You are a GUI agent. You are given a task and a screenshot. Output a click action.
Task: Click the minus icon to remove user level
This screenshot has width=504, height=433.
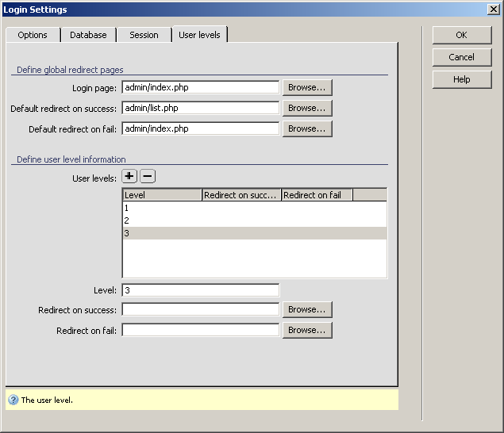click(x=148, y=177)
